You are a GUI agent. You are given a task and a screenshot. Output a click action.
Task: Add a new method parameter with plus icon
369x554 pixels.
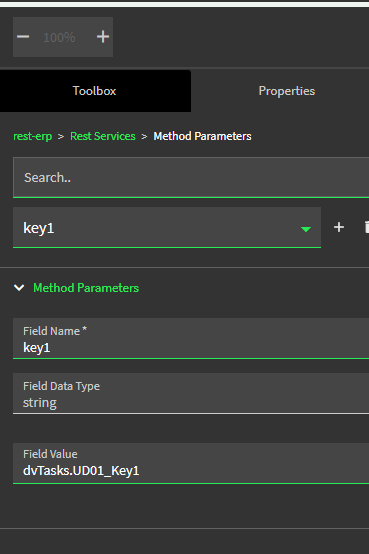[339, 227]
